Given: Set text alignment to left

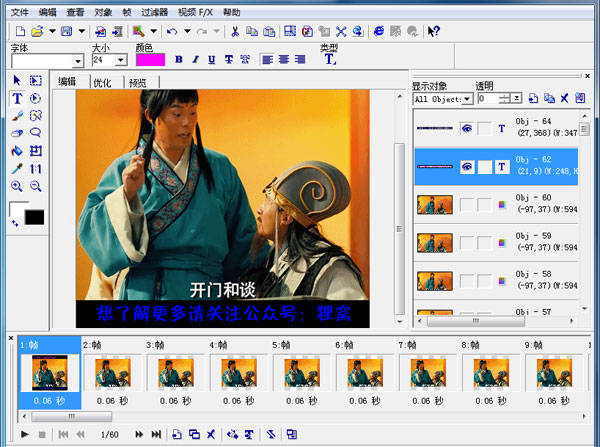Looking at the screenshot, I should click(267, 59).
